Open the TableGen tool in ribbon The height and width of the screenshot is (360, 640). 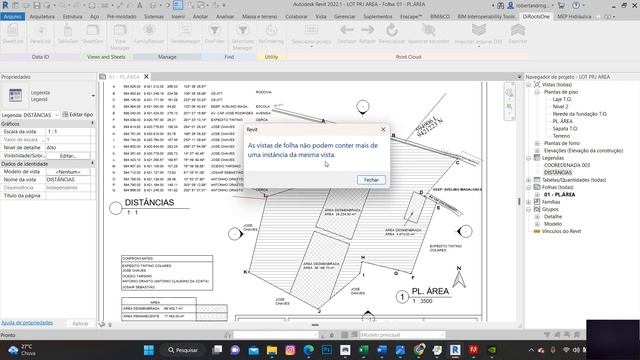67,34
